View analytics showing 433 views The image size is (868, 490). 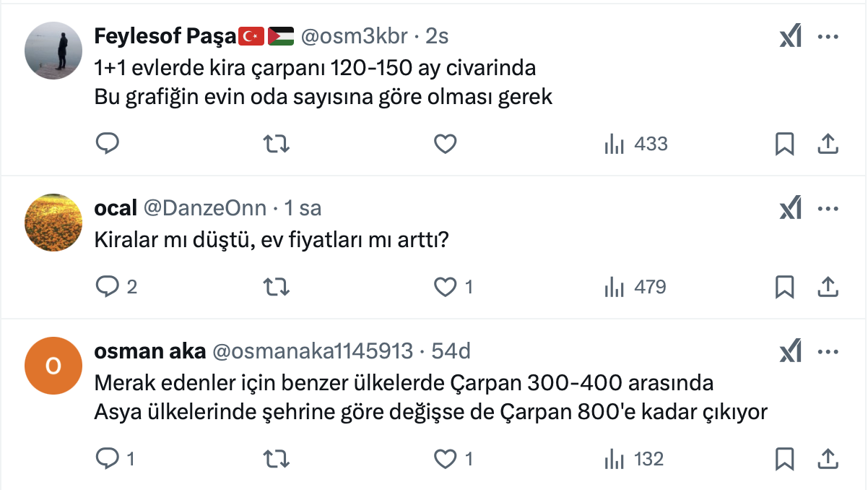click(635, 144)
